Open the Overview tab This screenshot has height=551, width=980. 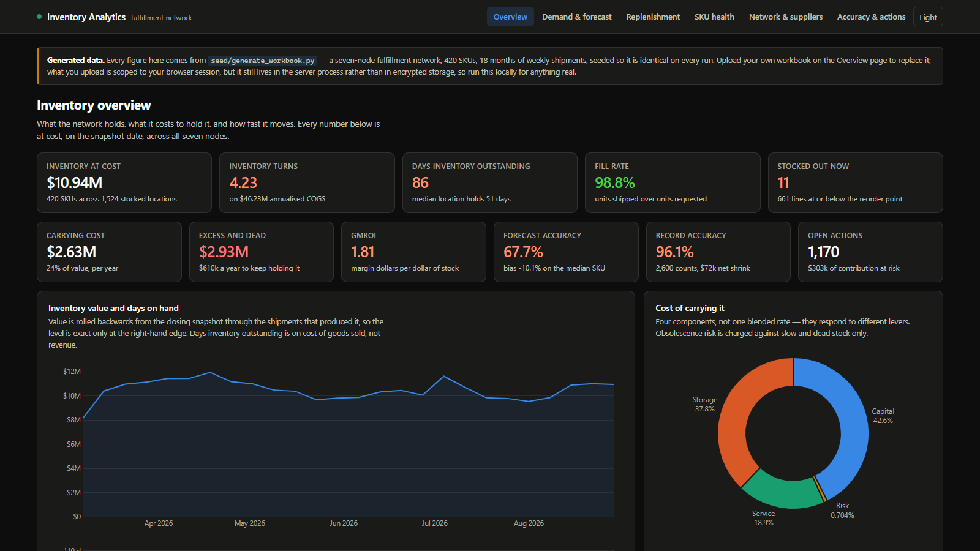(510, 17)
